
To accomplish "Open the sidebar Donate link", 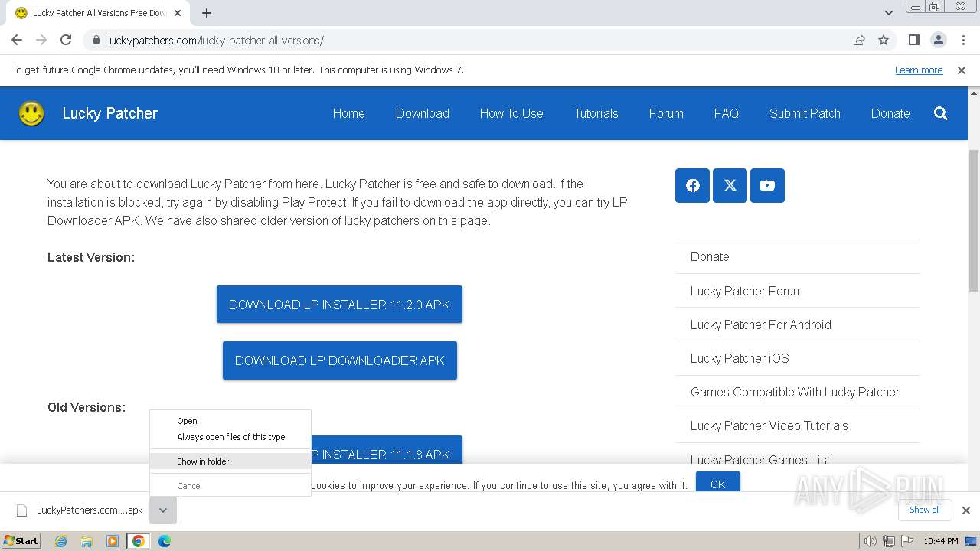I will pos(710,256).
